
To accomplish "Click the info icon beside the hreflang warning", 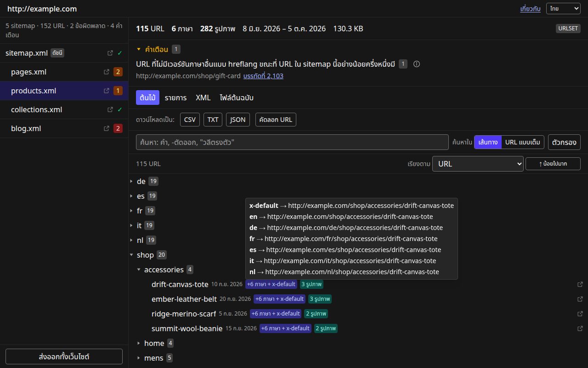I will pyautogui.click(x=417, y=64).
